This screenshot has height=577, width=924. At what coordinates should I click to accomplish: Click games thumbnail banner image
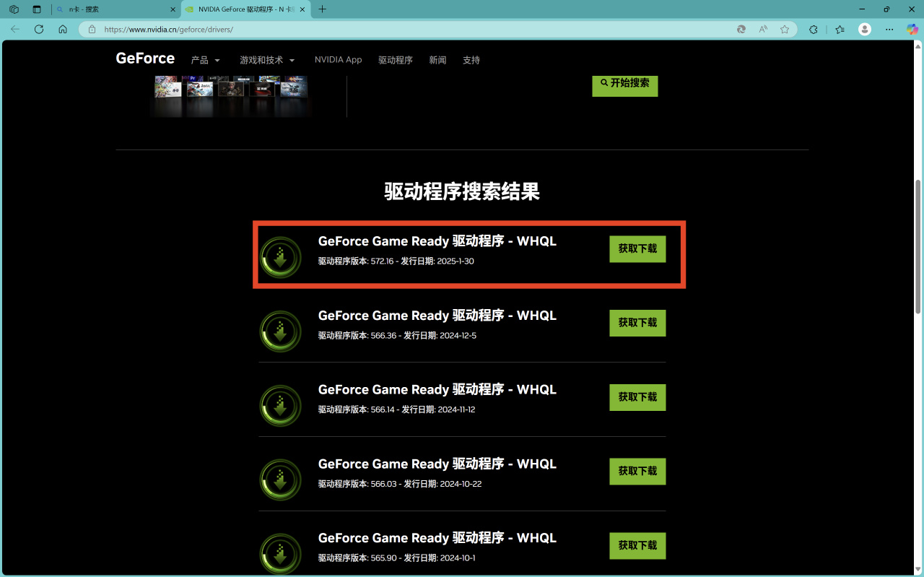tap(231, 95)
